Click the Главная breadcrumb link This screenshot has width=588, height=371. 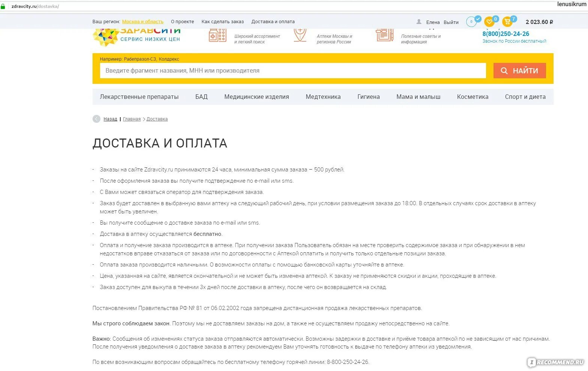tap(132, 119)
